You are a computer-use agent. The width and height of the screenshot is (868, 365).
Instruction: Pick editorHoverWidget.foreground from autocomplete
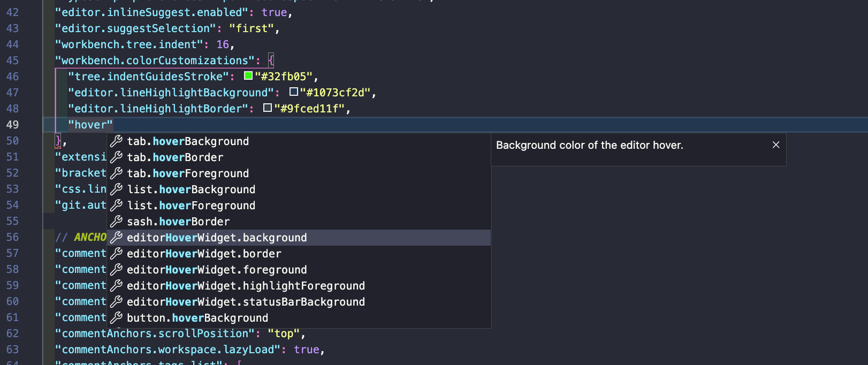(x=217, y=270)
